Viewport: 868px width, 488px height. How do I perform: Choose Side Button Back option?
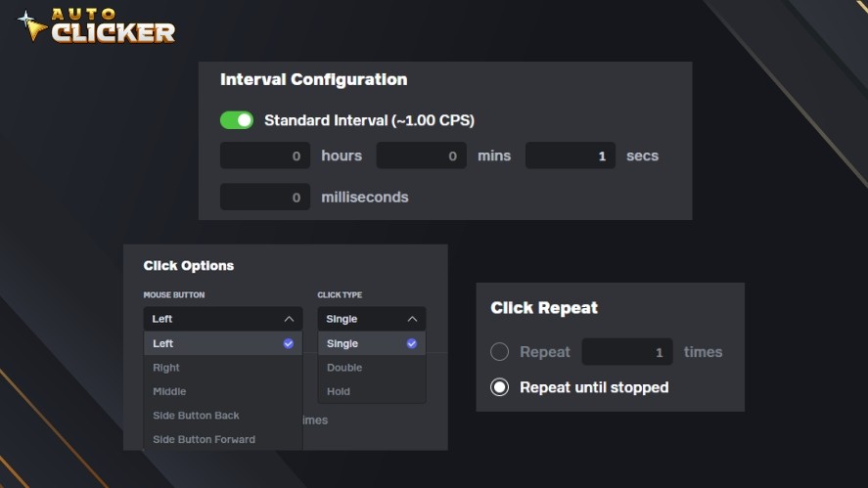pyautogui.click(x=223, y=415)
